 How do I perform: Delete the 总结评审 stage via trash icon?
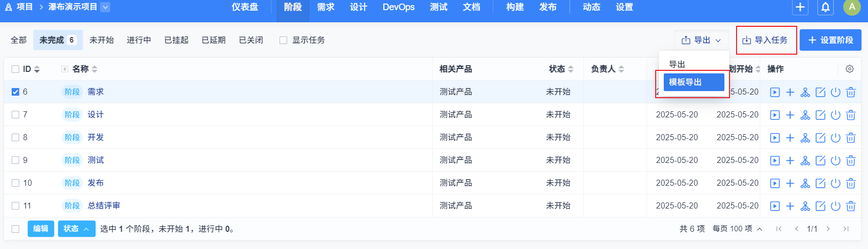tap(851, 206)
